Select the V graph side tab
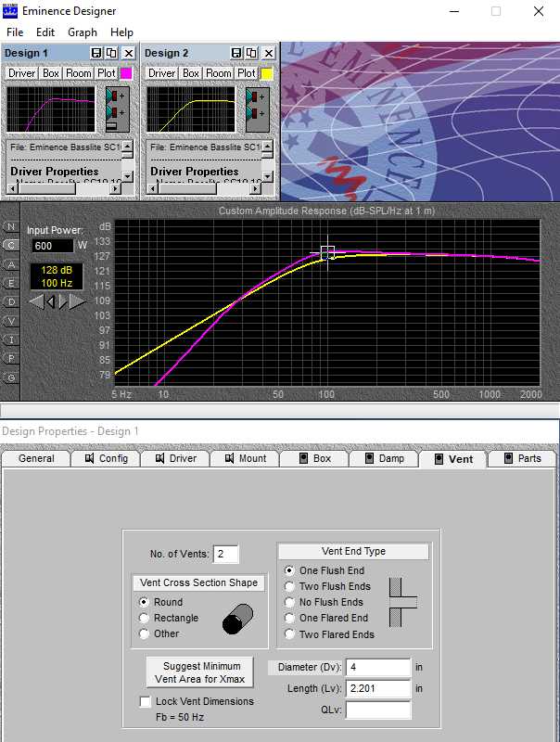This screenshot has width=560, height=742. [x=11, y=321]
